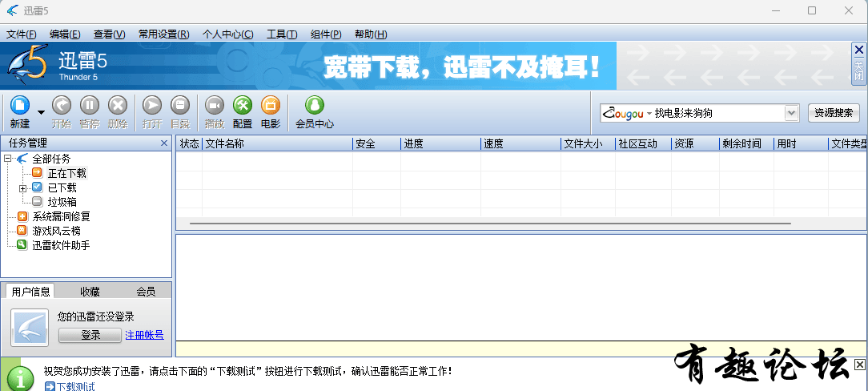Click the 迅雷5 title bar icon

coord(12,10)
